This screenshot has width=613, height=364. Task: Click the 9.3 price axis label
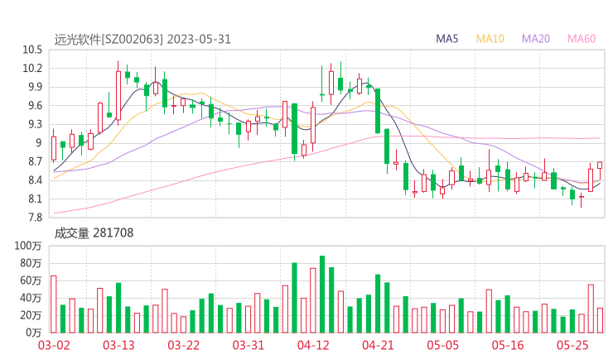coord(35,124)
